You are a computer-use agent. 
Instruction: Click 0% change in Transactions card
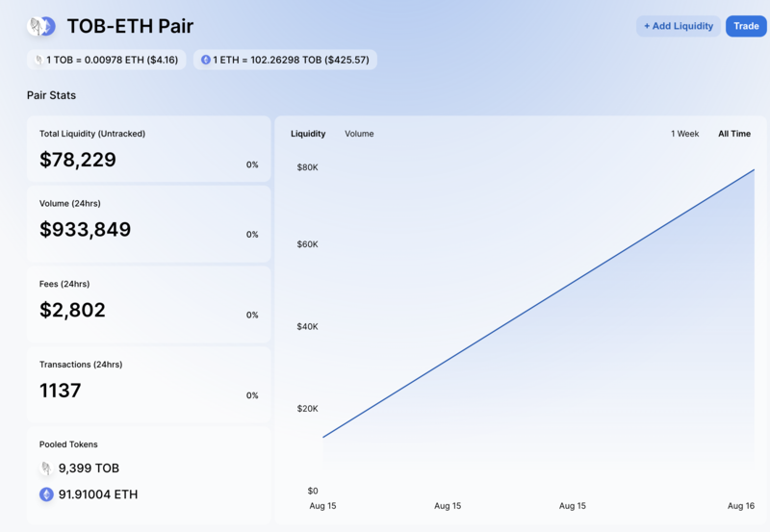pos(252,395)
